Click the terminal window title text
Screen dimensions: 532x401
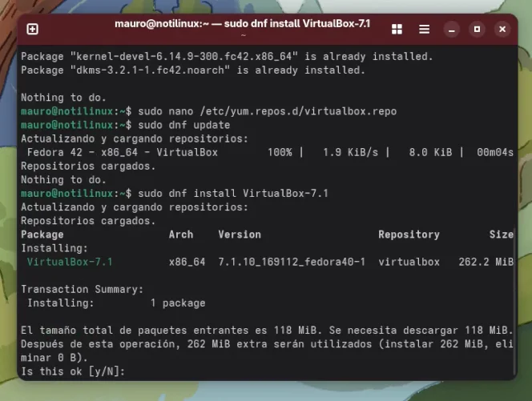[242, 24]
